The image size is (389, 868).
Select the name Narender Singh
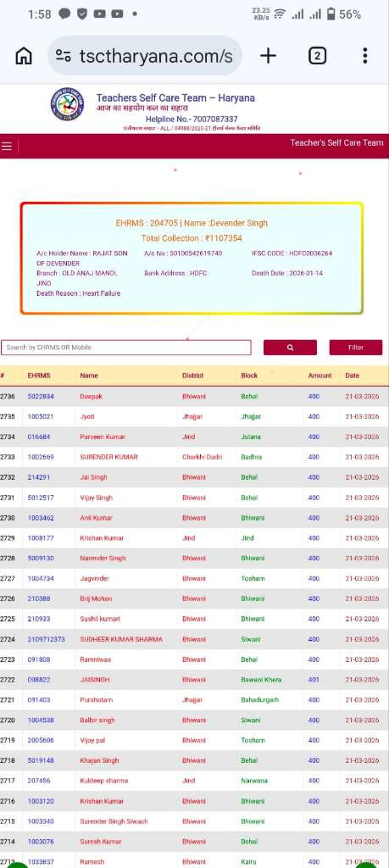103,559
